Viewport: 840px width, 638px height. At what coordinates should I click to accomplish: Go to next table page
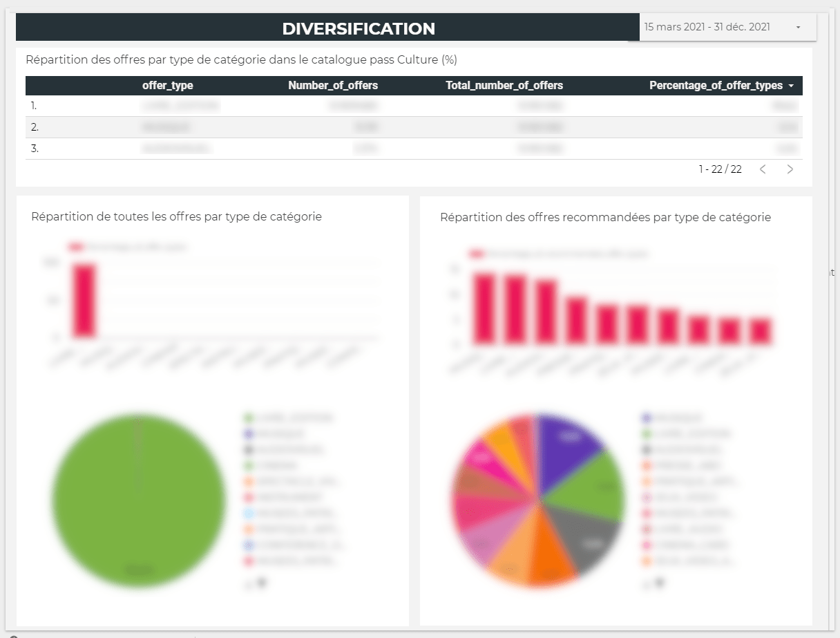point(790,169)
